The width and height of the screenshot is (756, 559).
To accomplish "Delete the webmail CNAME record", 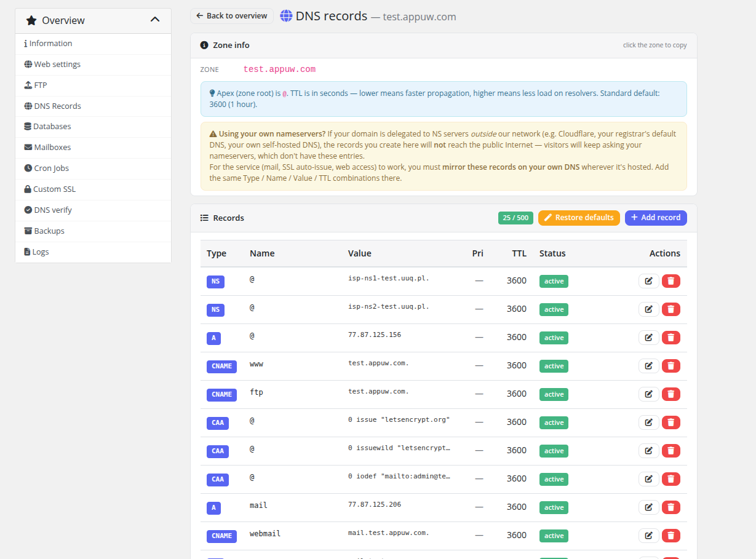I will [671, 536].
